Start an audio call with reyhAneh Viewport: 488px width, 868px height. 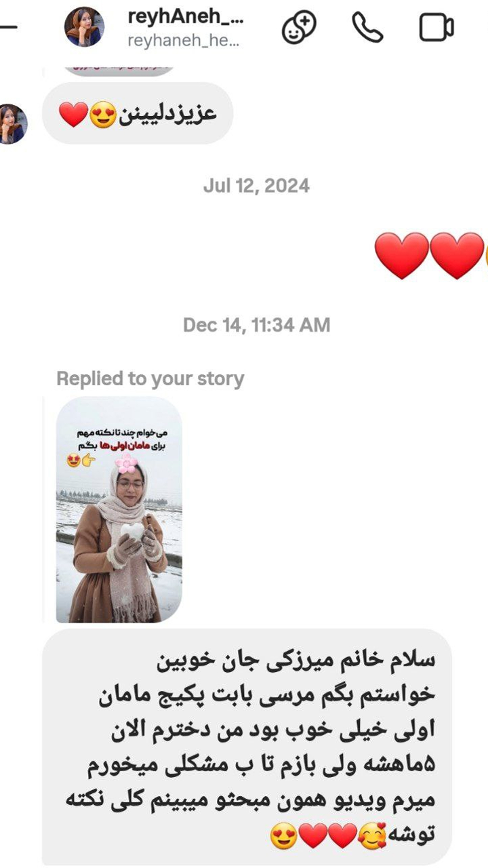tap(367, 28)
